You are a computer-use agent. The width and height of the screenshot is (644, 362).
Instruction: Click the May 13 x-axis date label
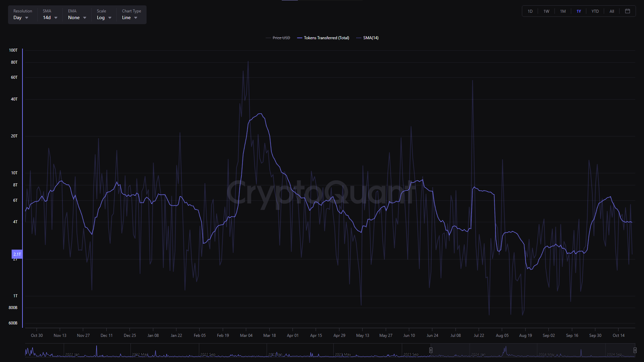(x=363, y=336)
